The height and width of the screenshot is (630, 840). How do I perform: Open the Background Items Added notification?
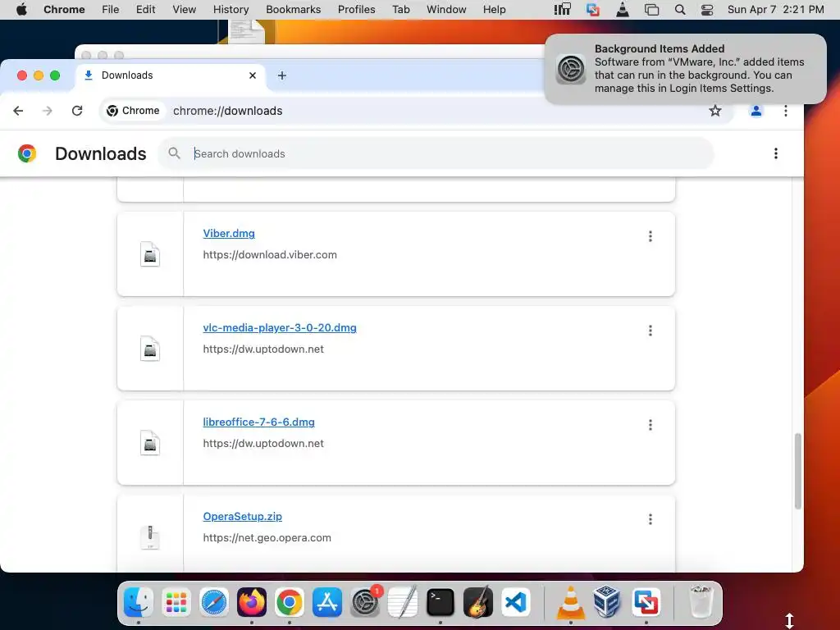[685, 69]
